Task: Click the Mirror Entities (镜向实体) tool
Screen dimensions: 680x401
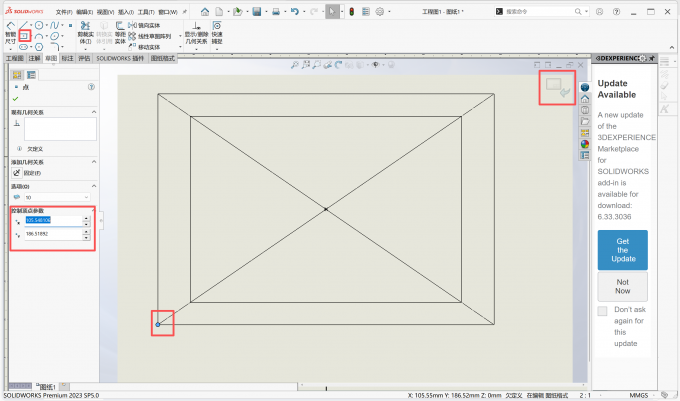Action: point(147,25)
